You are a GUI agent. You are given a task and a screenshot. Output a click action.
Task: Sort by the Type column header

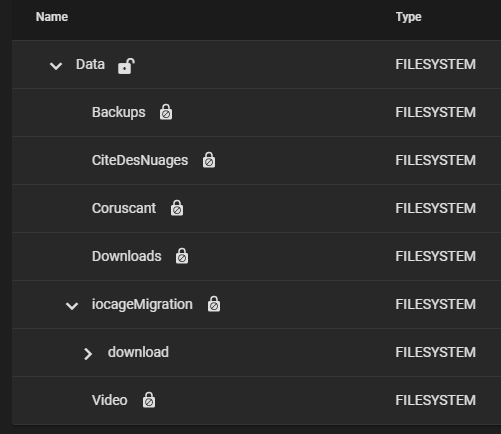click(x=408, y=17)
